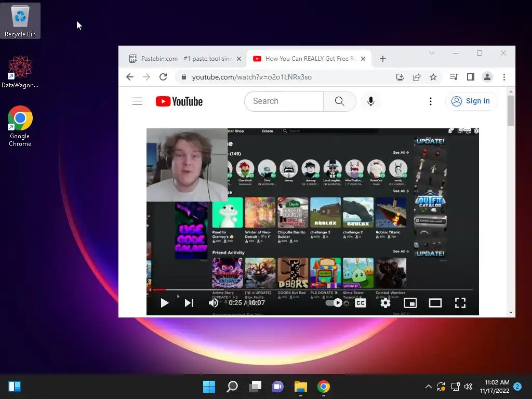
Task: Enable miniplayer mode
Action: 410,303
